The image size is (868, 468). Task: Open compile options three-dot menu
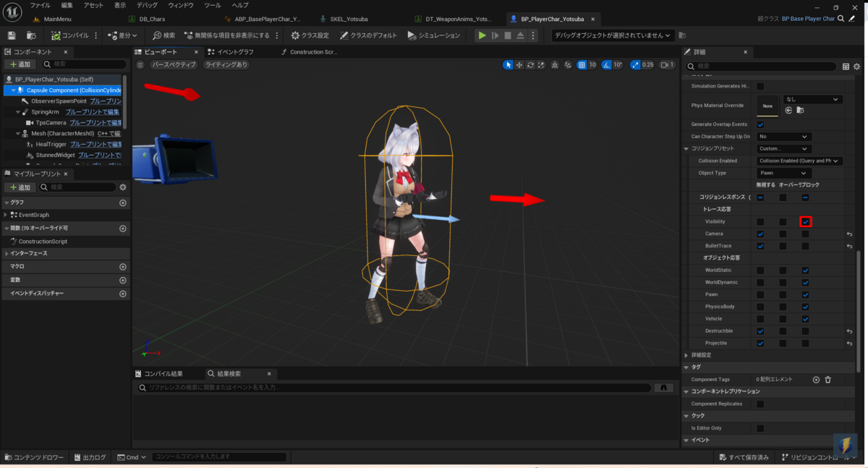point(96,35)
